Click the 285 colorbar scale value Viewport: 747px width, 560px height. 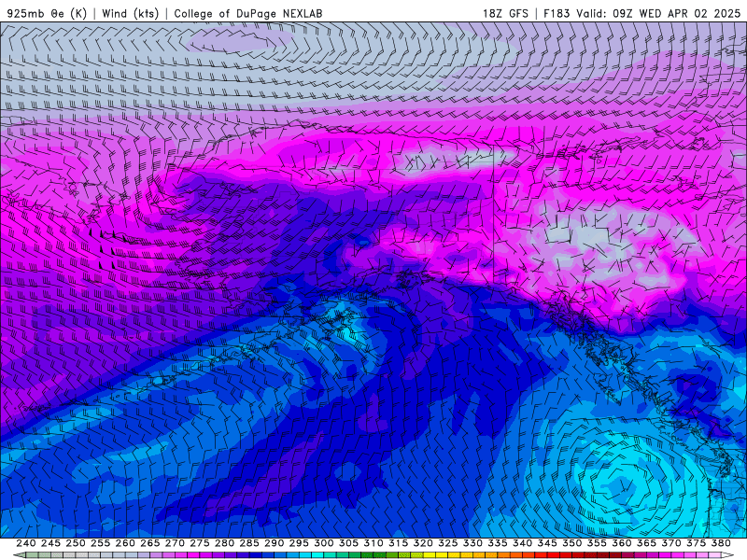click(x=249, y=543)
